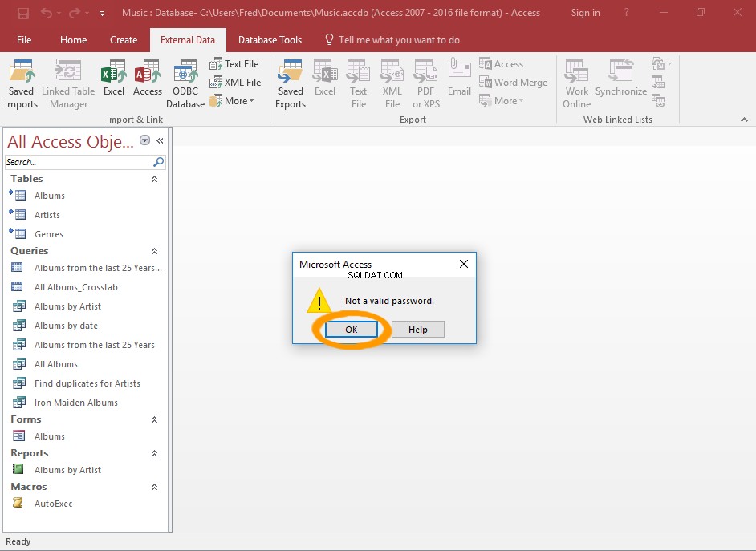Import from Access in Import & Link group
Screen dimensions: 756x551
(148, 78)
